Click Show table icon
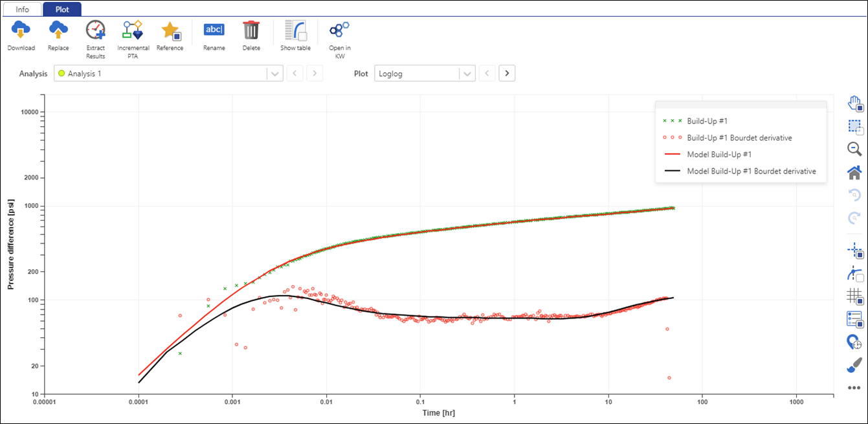868x424 pixels. [x=296, y=30]
